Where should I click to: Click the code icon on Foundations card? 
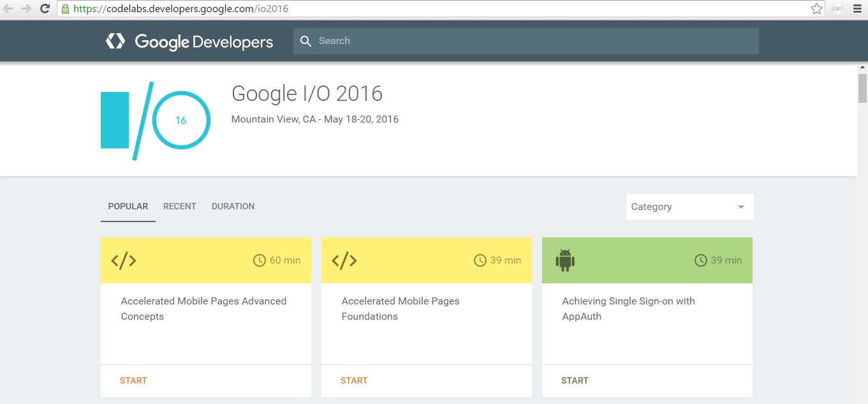(344, 260)
